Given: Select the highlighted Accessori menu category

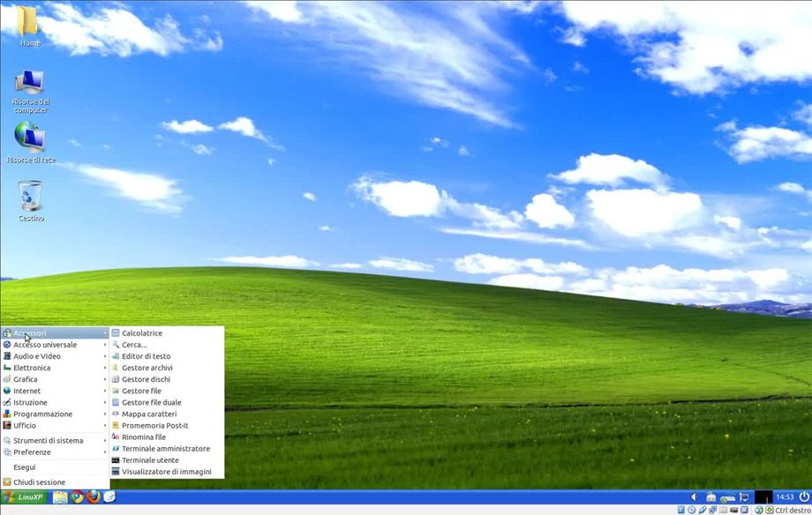Looking at the screenshot, I should [55, 332].
